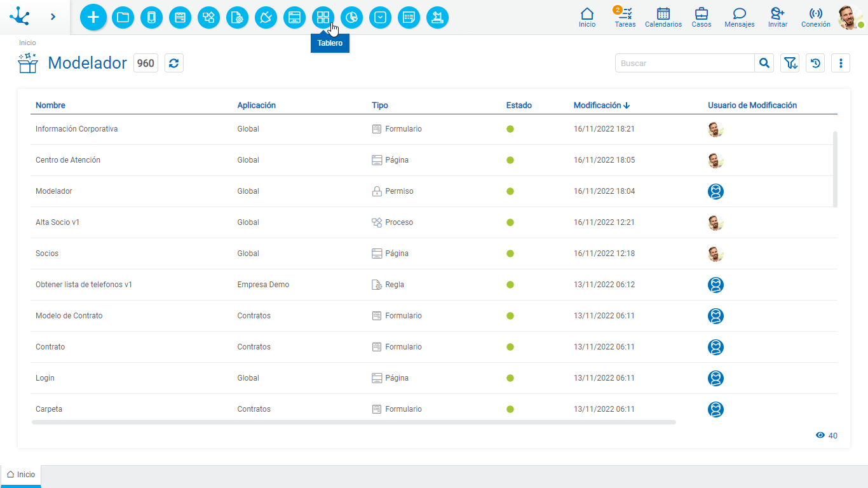Click the process shapes toolbar icon
The width and height of the screenshot is (868, 488).
[x=208, y=17]
